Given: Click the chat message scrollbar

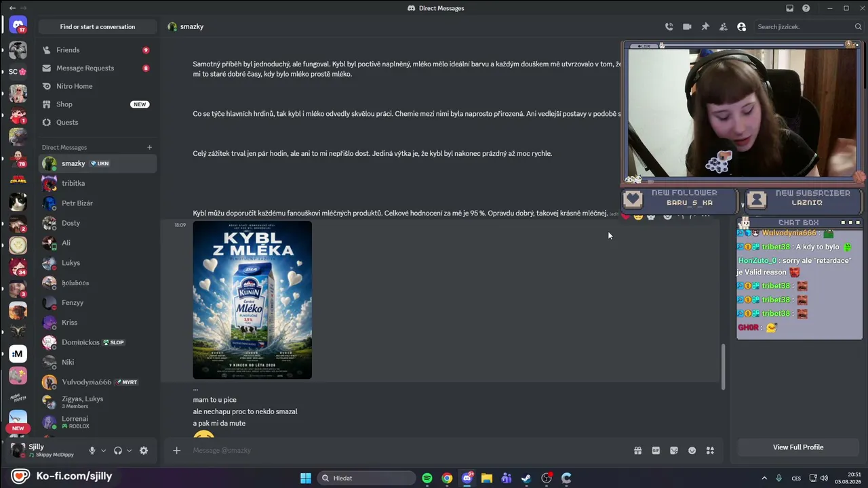Looking at the screenshot, I should pyautogui.click(x=723, y=367).
